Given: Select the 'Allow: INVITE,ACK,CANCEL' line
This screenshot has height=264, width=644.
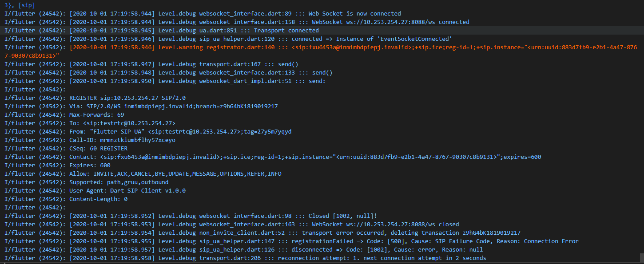Looking at the screenshot, I should tap(143, 173).
